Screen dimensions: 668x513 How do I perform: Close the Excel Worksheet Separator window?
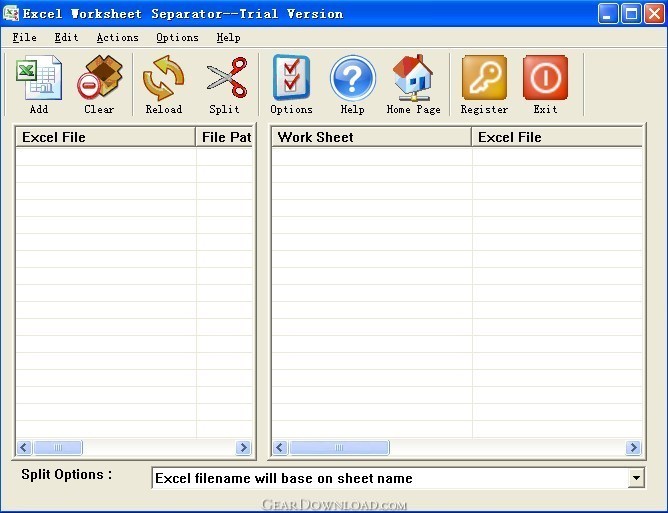tap(654, 14)
